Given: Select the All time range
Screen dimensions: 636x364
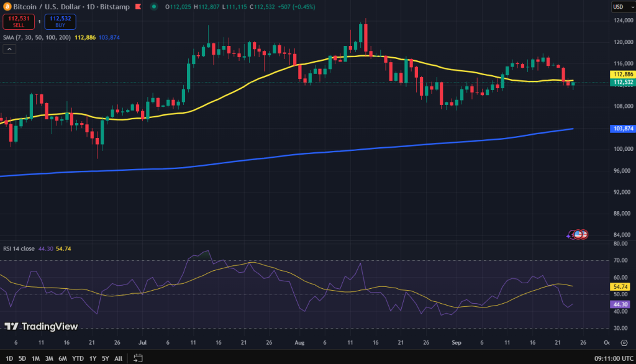Looking at the screenshot, I should point(119,358).
